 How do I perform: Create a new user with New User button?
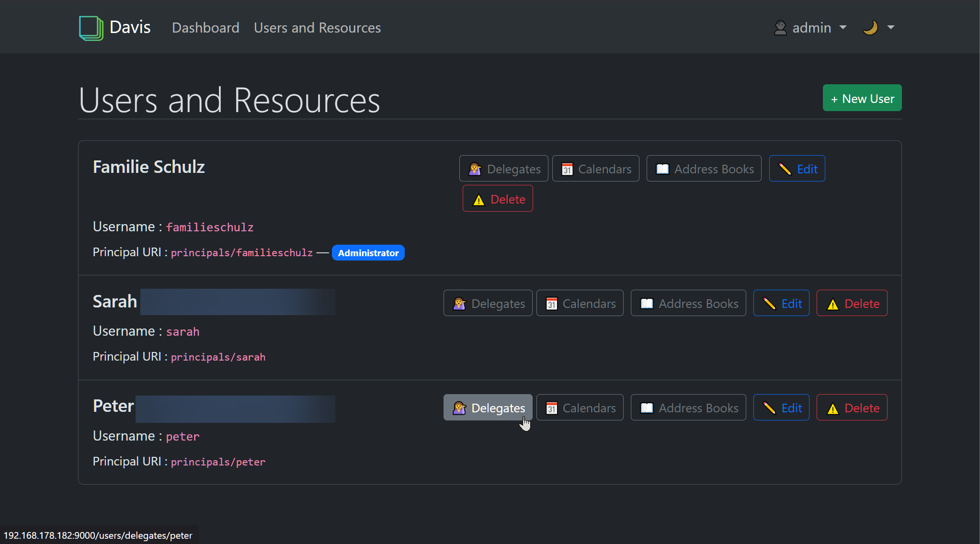(x=862, y=98)
